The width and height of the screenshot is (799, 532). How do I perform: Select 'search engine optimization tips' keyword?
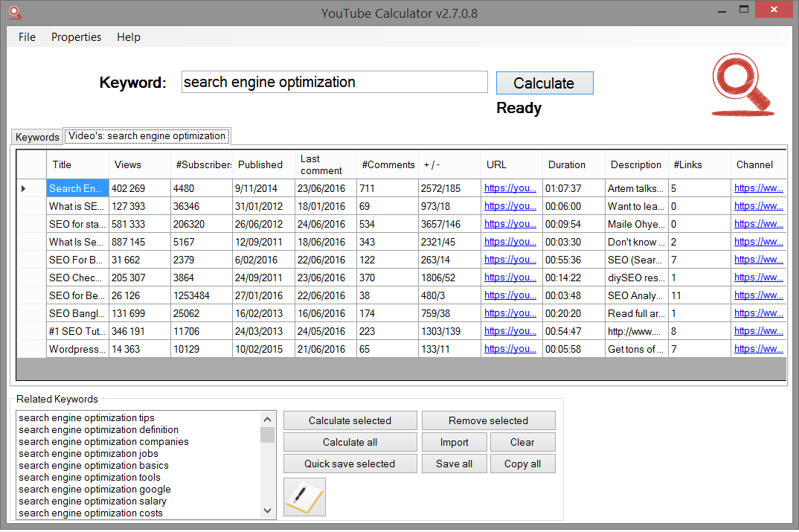click(86, 418)
